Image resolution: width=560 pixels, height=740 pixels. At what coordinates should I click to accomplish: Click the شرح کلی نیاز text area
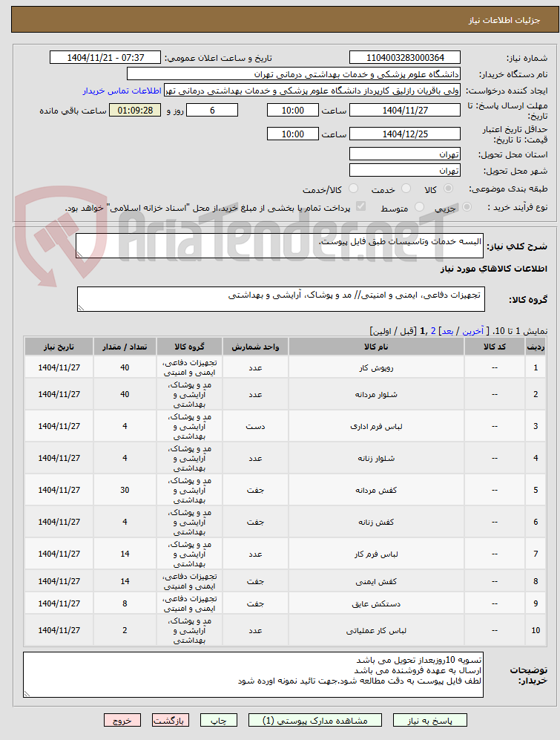(280, 246)
